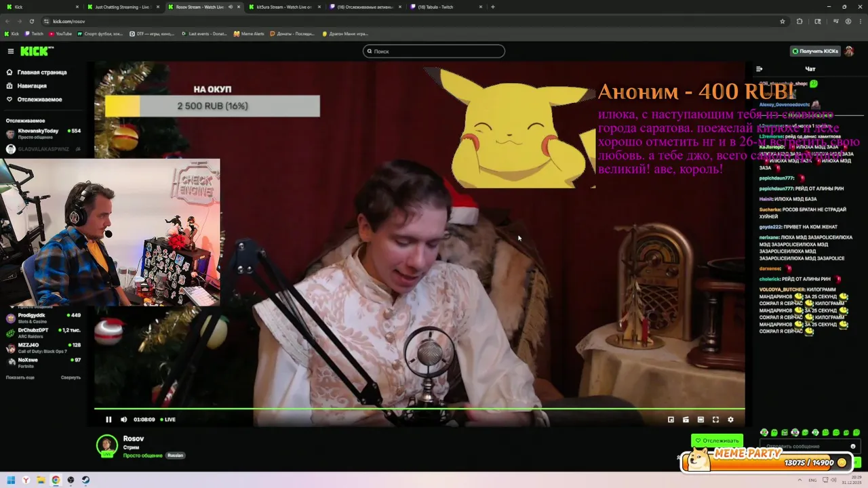Click the green video progress bar
The height and width of the screenshot is (488, 868).
[419, 409]
